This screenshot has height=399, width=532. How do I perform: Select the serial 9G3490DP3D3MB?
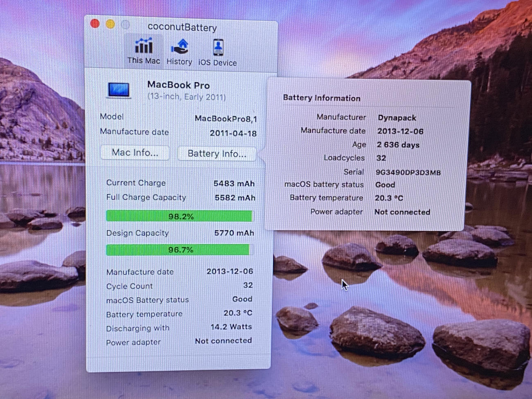tap(408, 173)
